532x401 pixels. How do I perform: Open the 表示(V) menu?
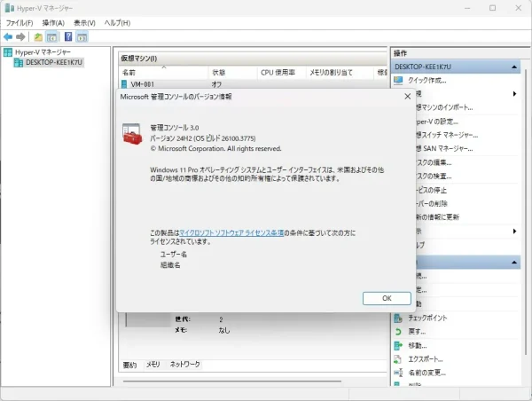click(x=84, y=23)
